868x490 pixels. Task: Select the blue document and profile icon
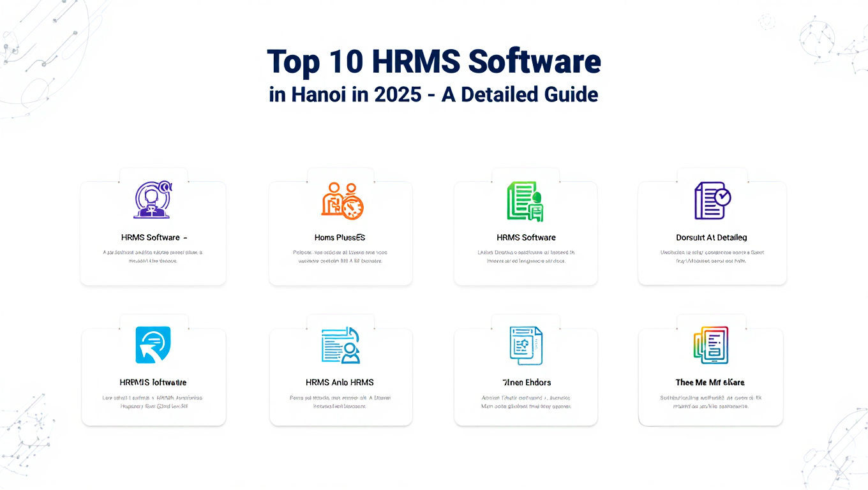[340, 345]
